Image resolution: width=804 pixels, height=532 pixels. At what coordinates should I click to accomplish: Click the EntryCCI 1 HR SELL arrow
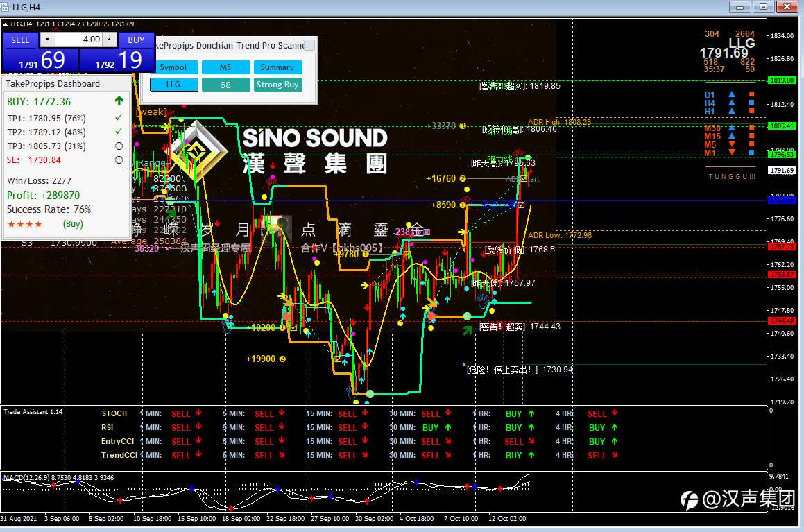(531, 440)
